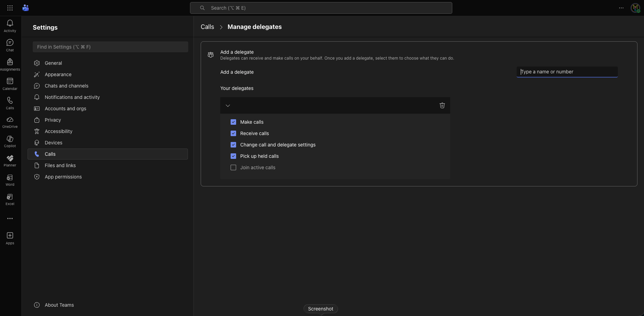Screen dimensions: 644x316
Task: Open the Chat app
Action: click(x=10, y=45)
